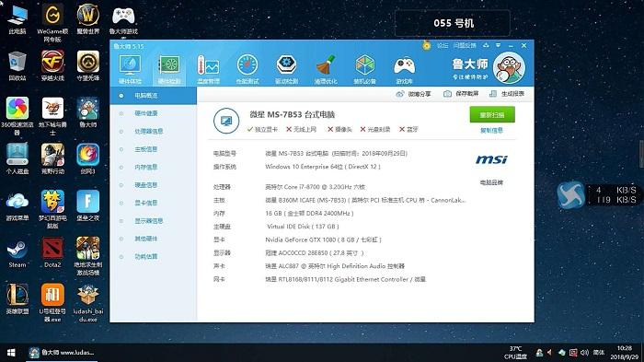The image size is (644, 362).
Task: Click 保存截屏 save screenshot button
Action: point(461,94)
